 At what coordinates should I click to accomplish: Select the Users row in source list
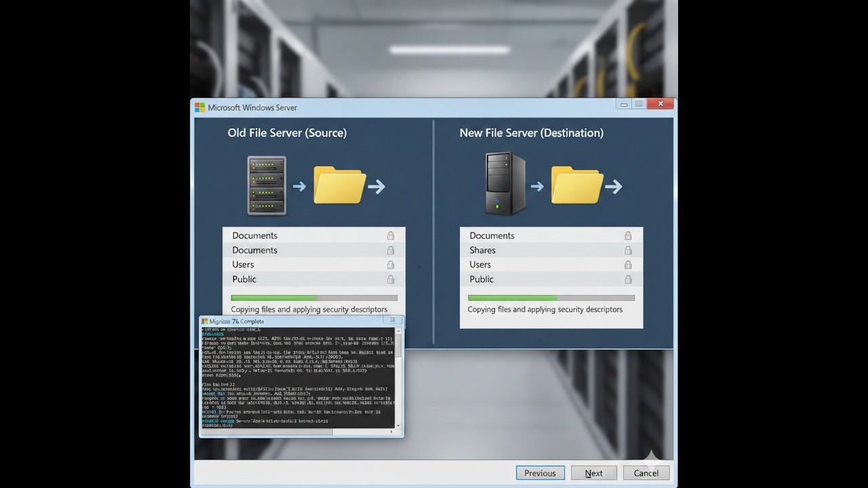point(314,265)
